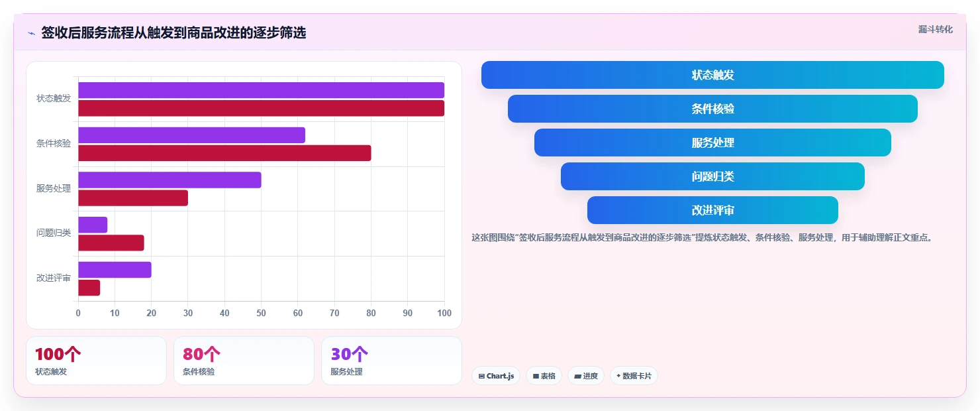
Task: Click the 漏斗转化 tag in the header
Action: 936,29
